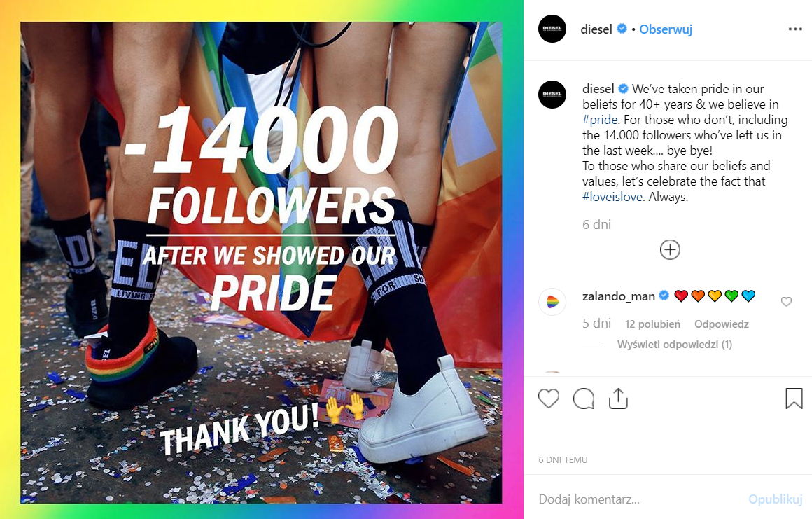This screenshot has height=519, width=812.
Task: Like zalando_man's comment with small heart
Action: [x=786, y=302]
